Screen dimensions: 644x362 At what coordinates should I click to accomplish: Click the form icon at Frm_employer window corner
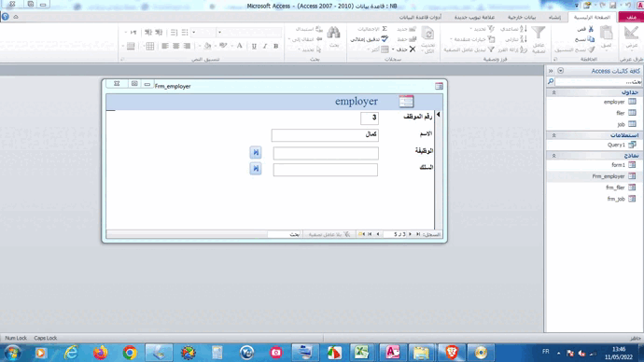click(439, 86)
